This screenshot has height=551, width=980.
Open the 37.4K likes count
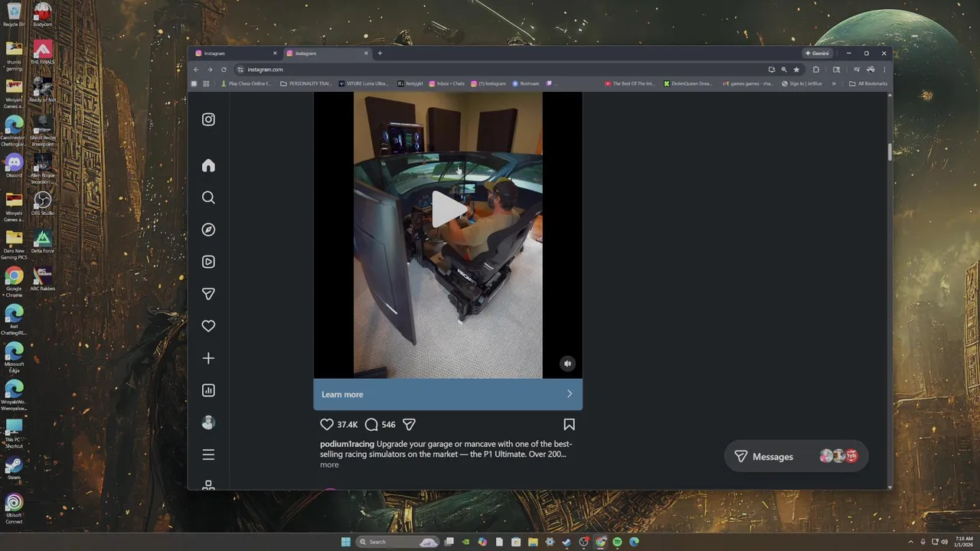pos(348,425)
